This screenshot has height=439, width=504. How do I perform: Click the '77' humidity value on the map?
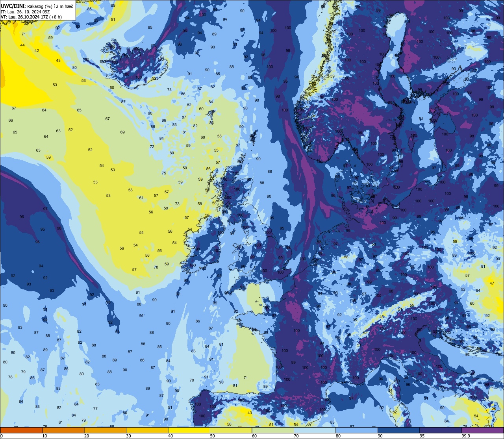[95, 409]
